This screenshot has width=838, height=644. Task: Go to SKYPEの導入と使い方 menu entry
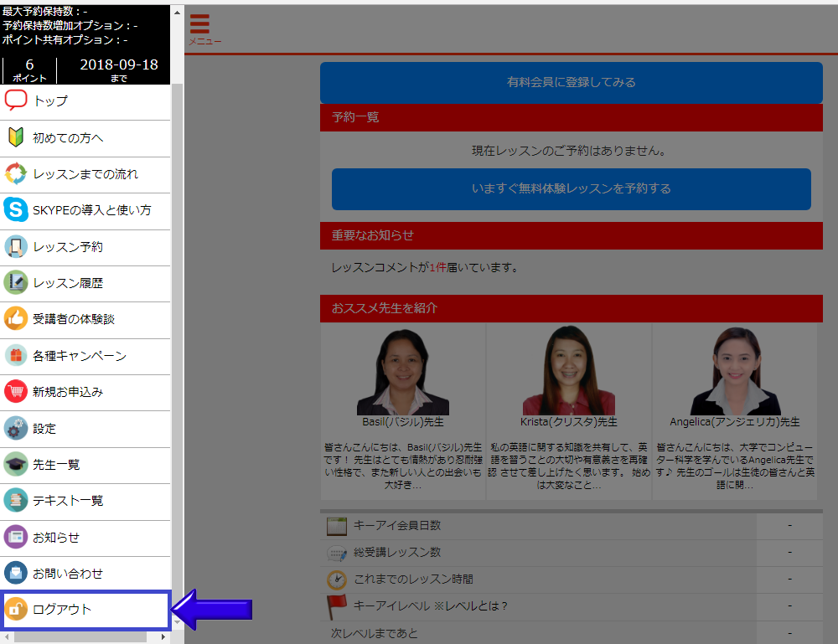coord(85,211)
